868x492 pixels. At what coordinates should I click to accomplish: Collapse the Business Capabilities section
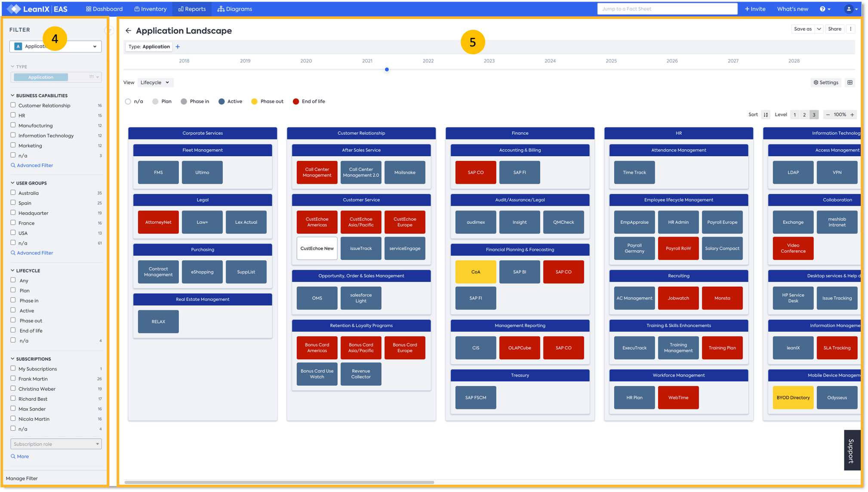point(12,96)
